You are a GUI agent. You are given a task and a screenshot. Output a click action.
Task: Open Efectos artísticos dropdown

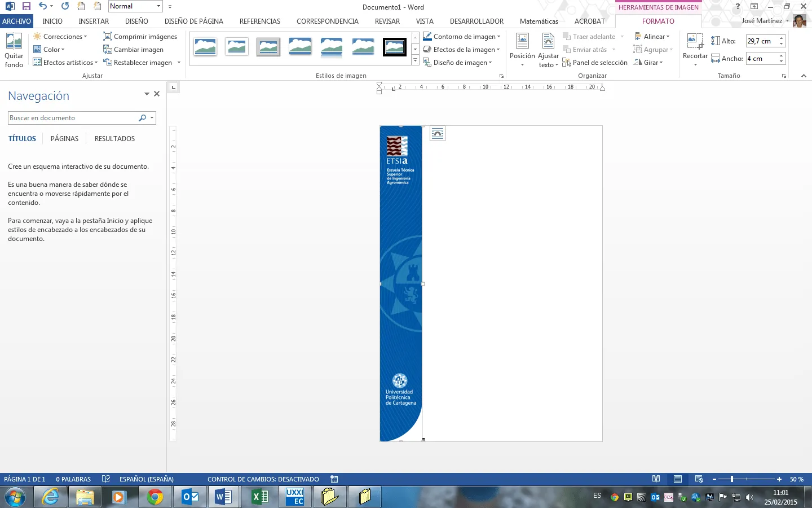tap(65, 63)
